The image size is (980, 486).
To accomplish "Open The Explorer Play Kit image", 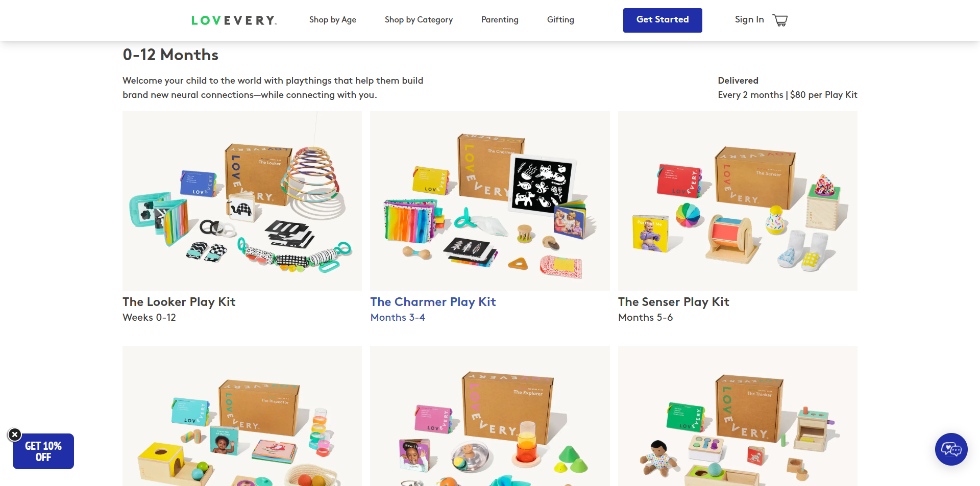I will (490, 416).
